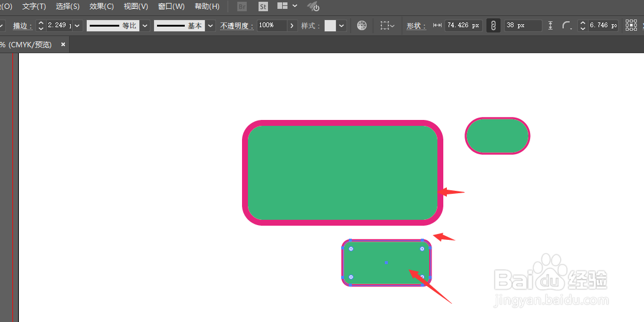Click the shape width icon
644x322 pixels.
(x=437, y=25)
